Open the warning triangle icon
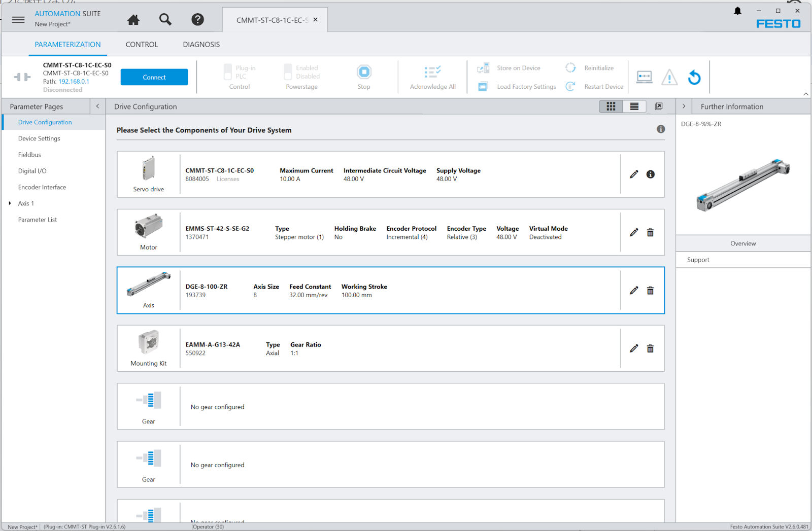 (x=669, y=77)
